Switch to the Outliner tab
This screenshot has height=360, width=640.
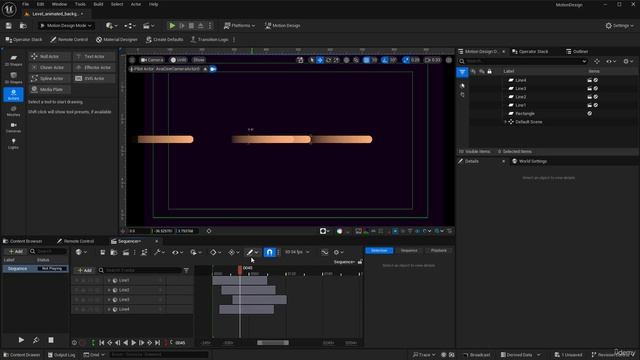577,51
